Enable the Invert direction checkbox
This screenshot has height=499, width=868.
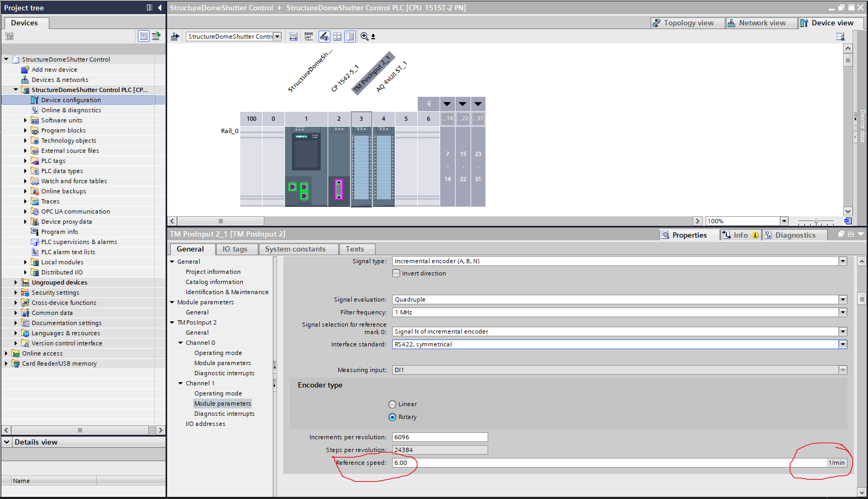pyautogui.click(x=396, y=273)
